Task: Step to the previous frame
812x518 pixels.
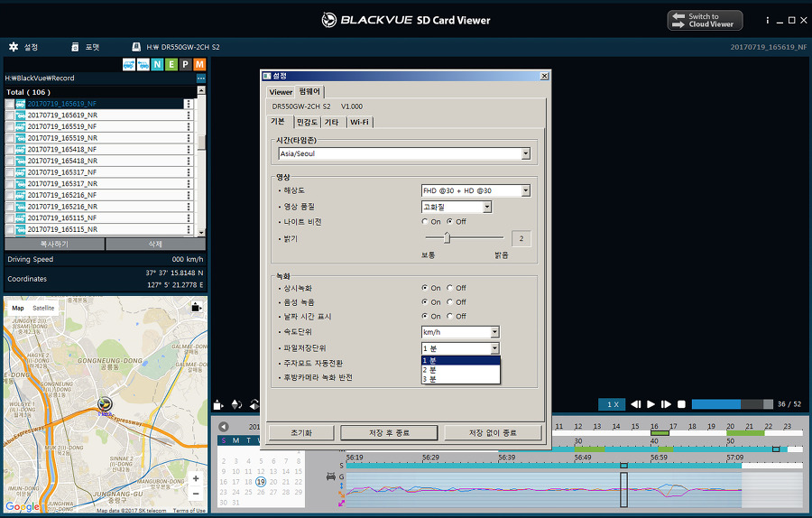Action: [636, 404]
